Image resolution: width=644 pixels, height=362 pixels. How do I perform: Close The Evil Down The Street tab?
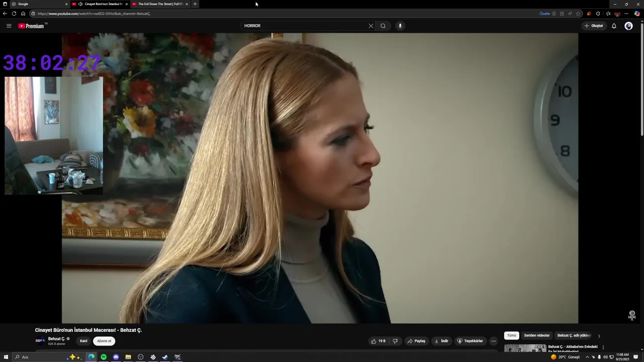(187, 4)
